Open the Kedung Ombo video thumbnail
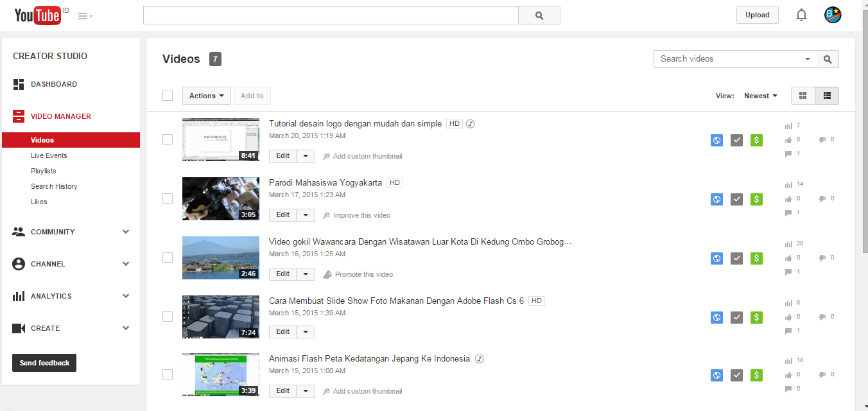 coord(220,258)
